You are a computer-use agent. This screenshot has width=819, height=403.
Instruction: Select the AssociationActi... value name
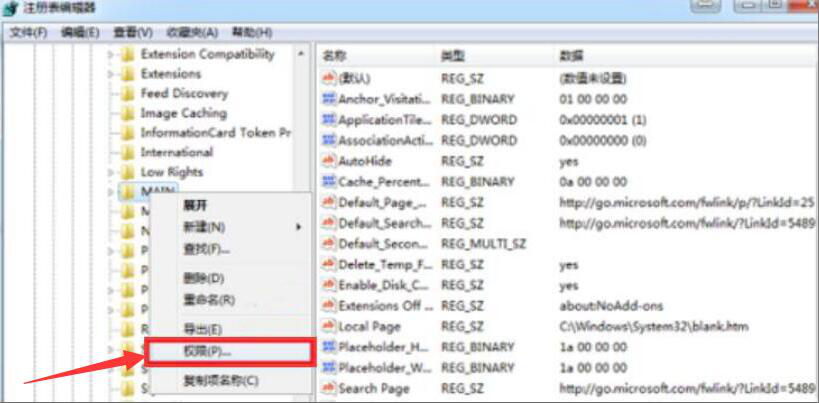[x=385, y=140]
